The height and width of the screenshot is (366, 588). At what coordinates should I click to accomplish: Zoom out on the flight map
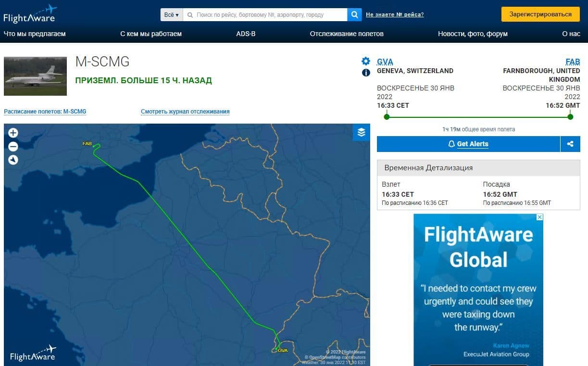click(x=13, y=147)
